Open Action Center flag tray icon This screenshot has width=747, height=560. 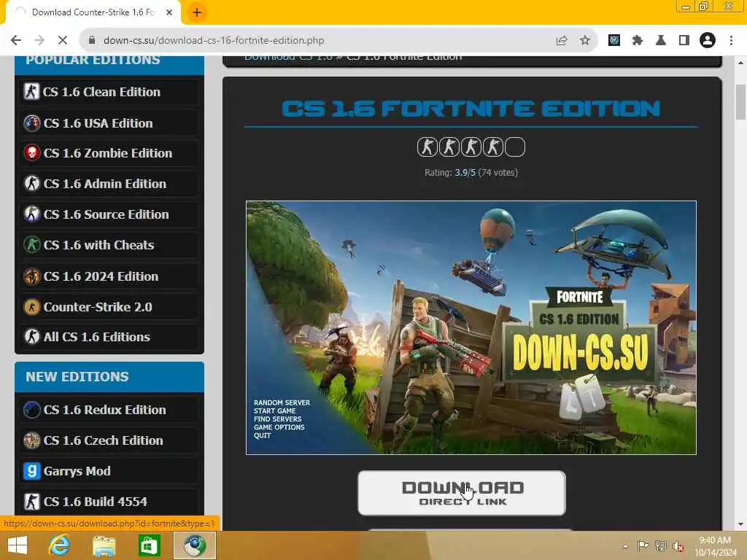[643, 546]
